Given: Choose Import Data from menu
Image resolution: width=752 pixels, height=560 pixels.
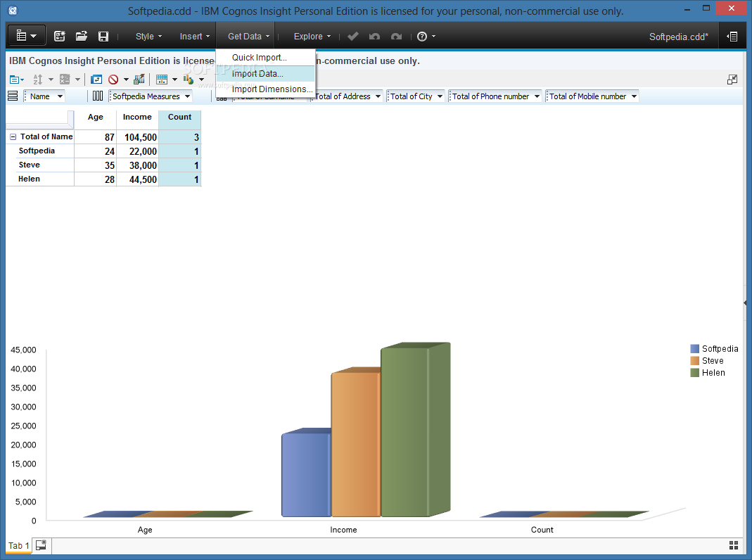Looking at the screenshot, I should (265, 73).
